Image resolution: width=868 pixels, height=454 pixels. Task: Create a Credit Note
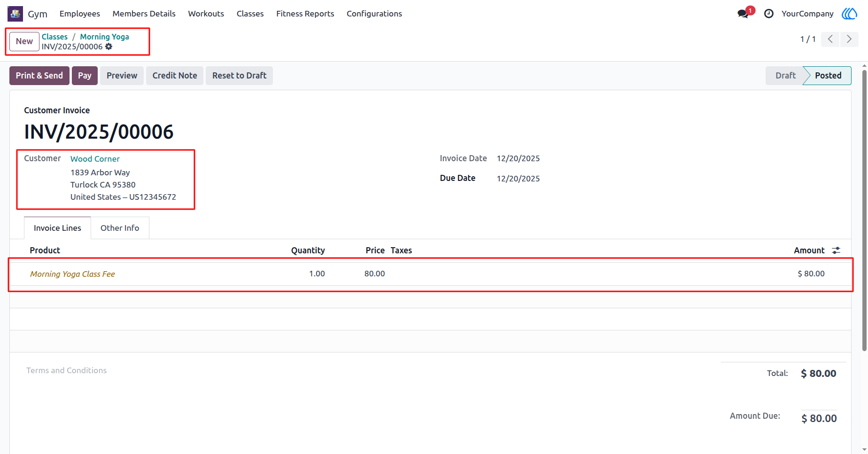(175, 76)
